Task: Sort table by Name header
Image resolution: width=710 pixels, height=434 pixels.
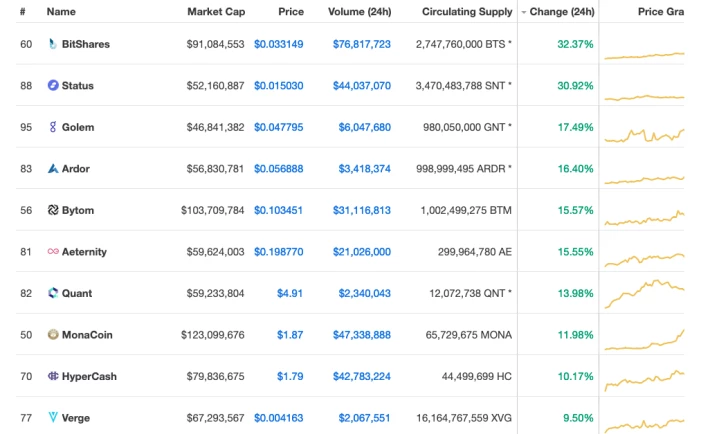Action: click(x=61, y=12)
